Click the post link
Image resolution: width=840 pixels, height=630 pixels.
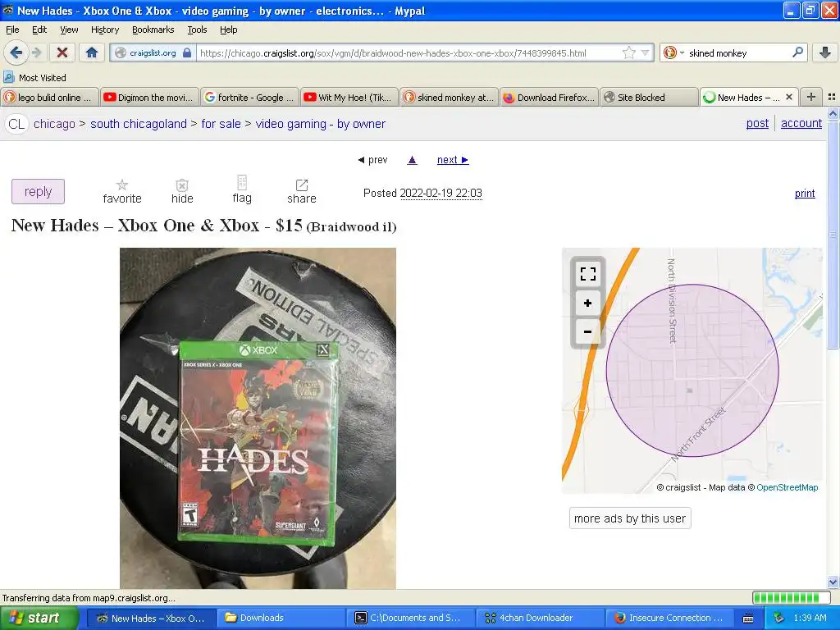(x=757, y=123)
